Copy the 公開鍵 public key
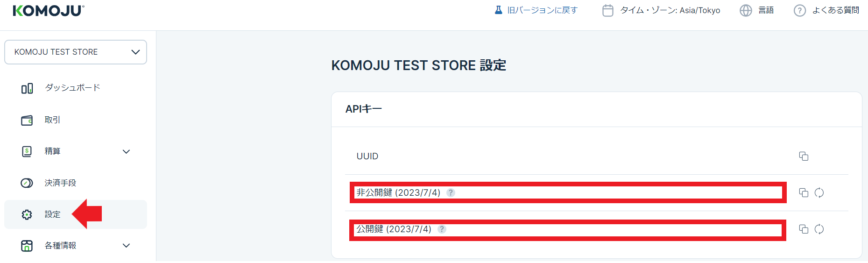Image resolution: width=868 pixels, height=263 pixels. (804, 229)
